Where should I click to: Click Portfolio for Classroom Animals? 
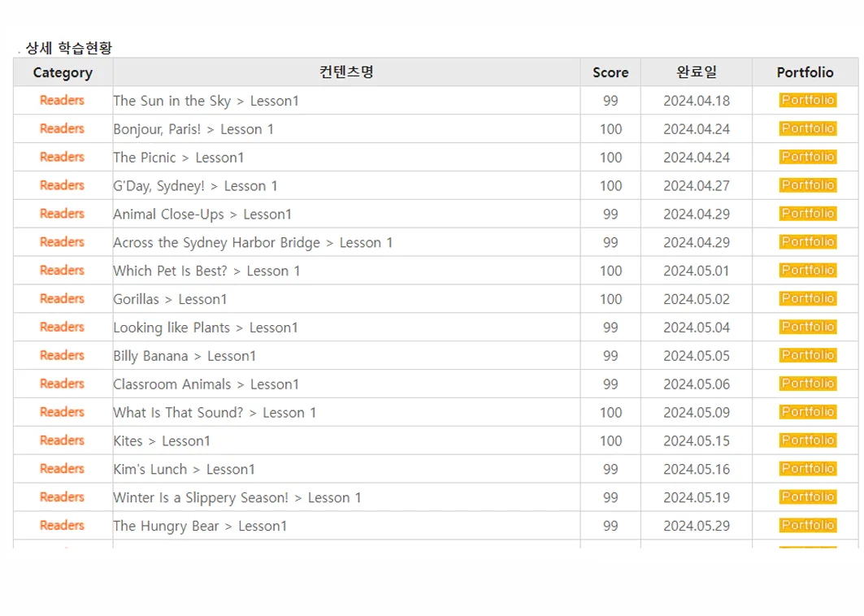pyautogui.click(x=808, y=384)
